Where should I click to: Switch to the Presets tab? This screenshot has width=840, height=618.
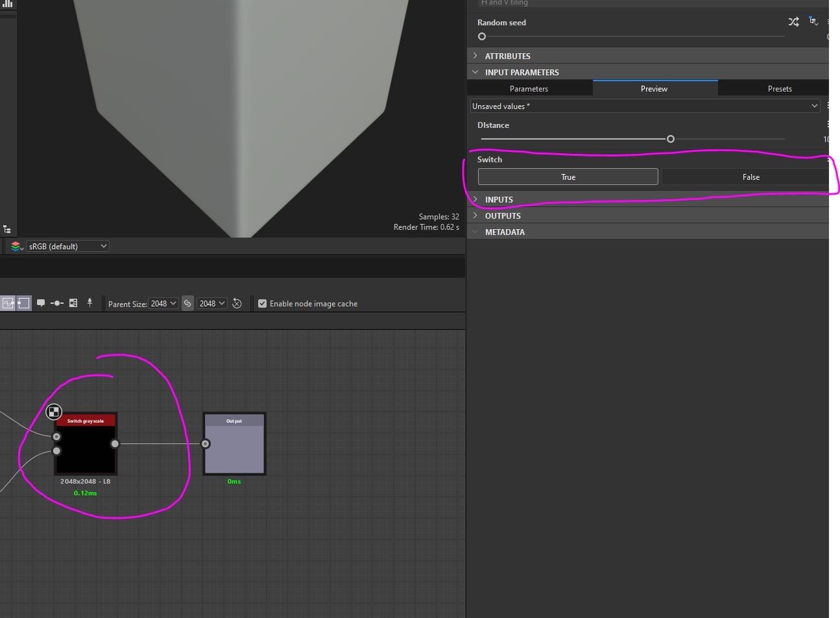(x=779, y=88)
